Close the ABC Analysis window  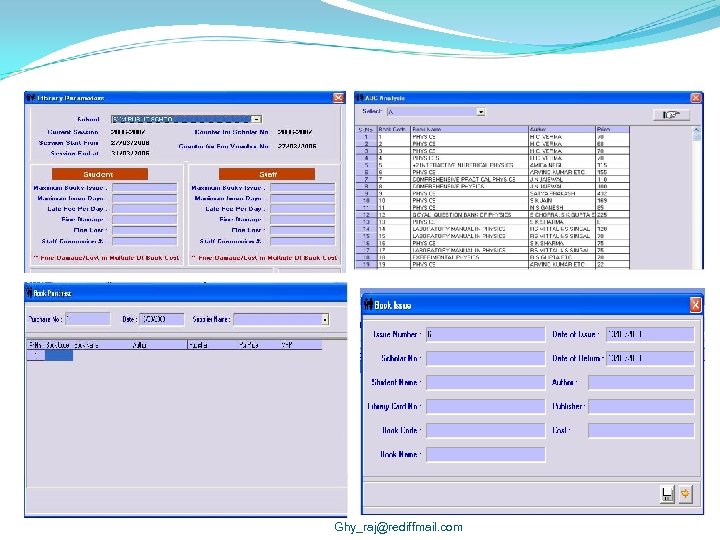tap(696, 98)
